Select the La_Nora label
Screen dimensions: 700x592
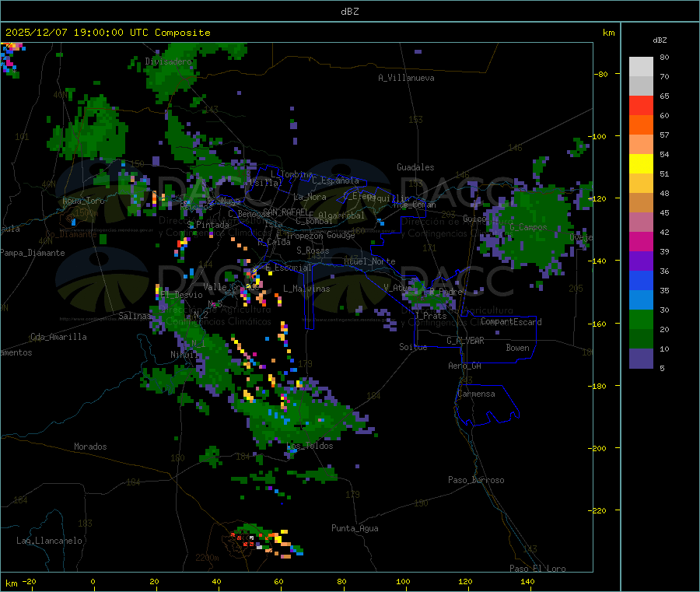pyautogui.click(x=310, y=197)
